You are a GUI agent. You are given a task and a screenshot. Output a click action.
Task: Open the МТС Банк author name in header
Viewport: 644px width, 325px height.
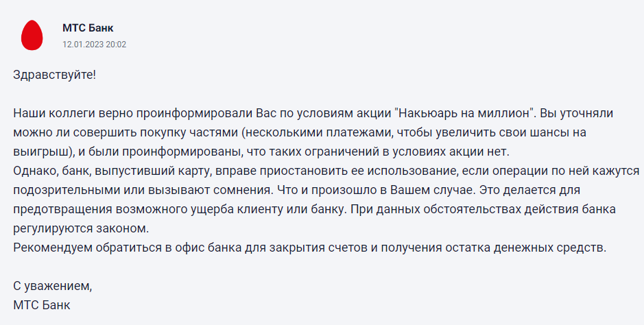coord(88,28)
